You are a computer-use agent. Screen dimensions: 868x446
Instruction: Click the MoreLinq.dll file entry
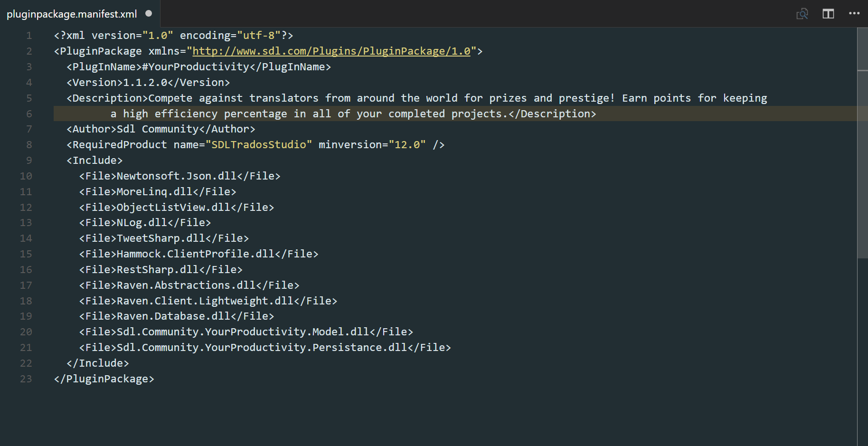tap(158, 192)
